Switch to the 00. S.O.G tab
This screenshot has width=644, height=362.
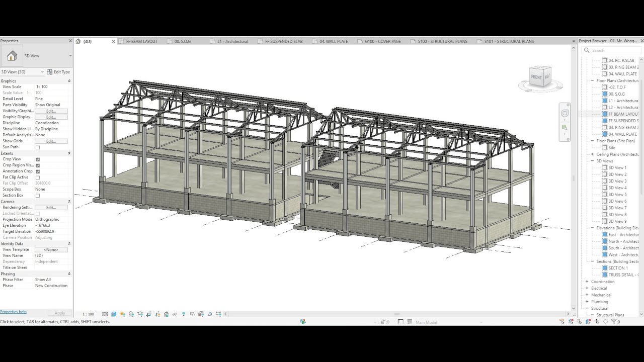pos(183,41)
